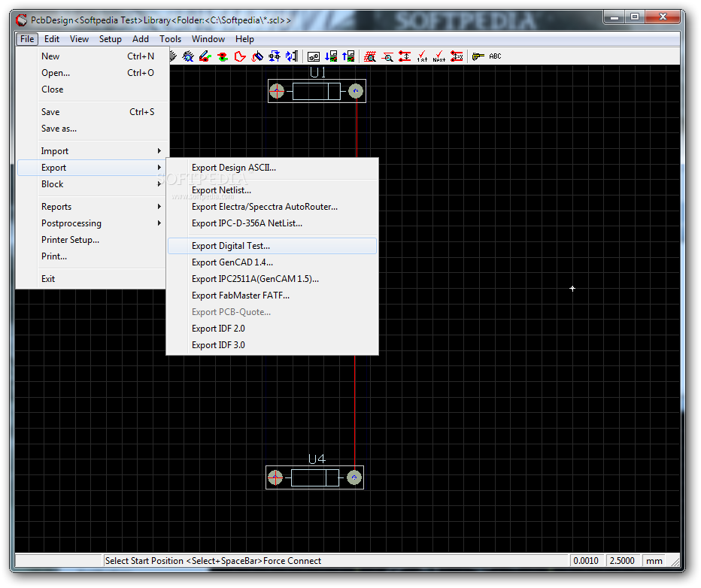Screen dimensions: 701x588
Task: Select Export IPC2511A(GenCAM 1.5)...
Action: (x=272, y=279)
